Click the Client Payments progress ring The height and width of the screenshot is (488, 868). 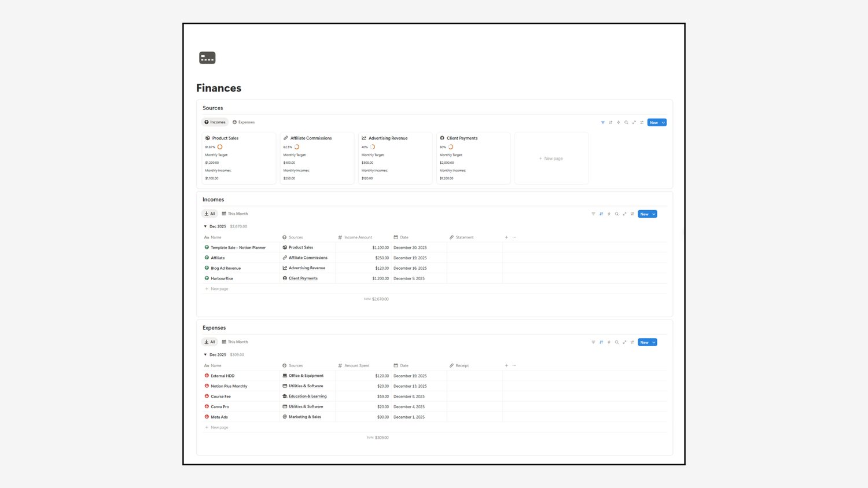pyautogui.click(x=451, y=147)
